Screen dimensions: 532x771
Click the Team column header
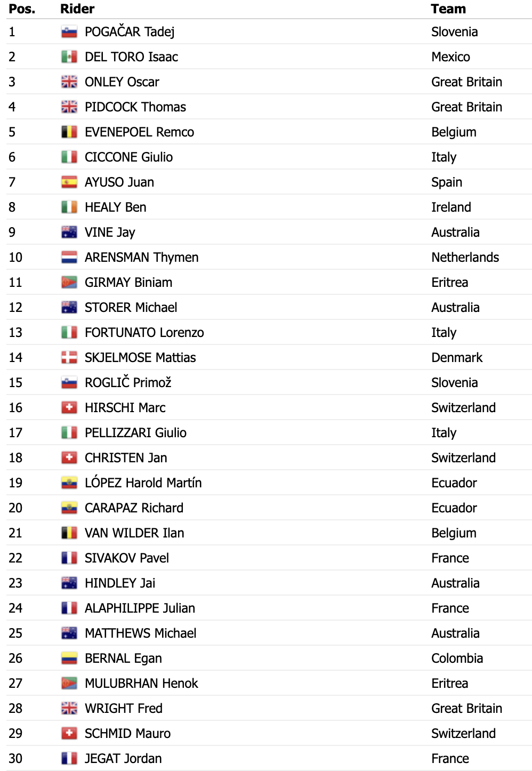[449, 9]
